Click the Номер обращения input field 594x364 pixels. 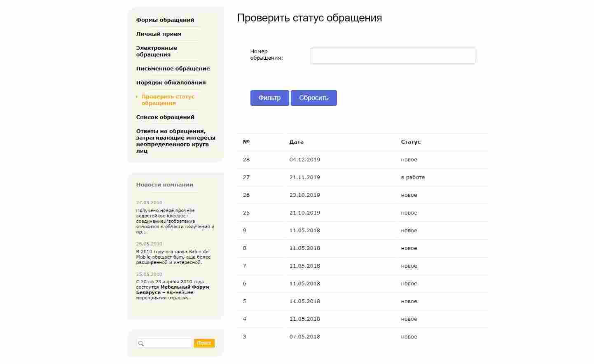point(392,55)
